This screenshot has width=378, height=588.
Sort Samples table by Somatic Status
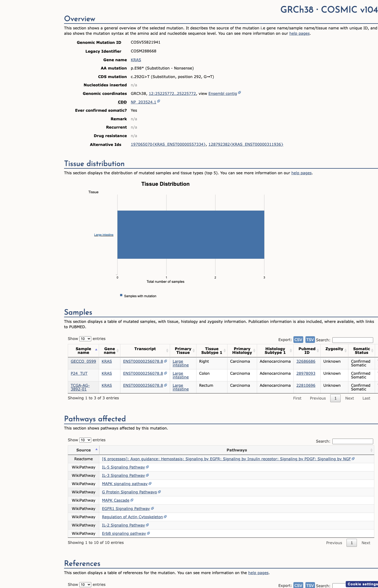361,351
